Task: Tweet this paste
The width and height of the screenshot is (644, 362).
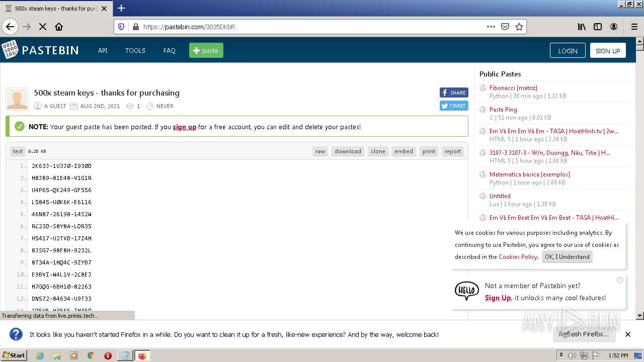Action: click(454, 106)
